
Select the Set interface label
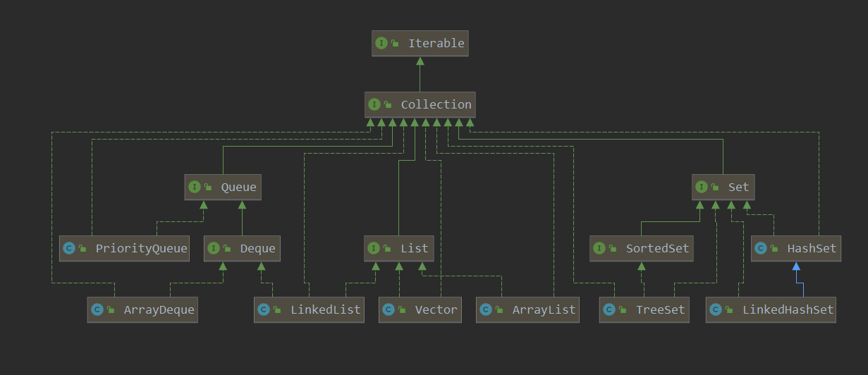tap(738, 187)
